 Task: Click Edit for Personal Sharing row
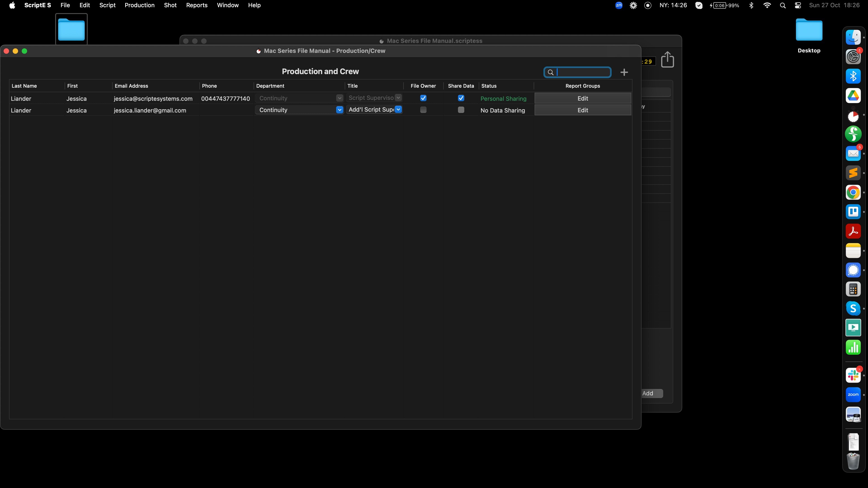point(583,98)
